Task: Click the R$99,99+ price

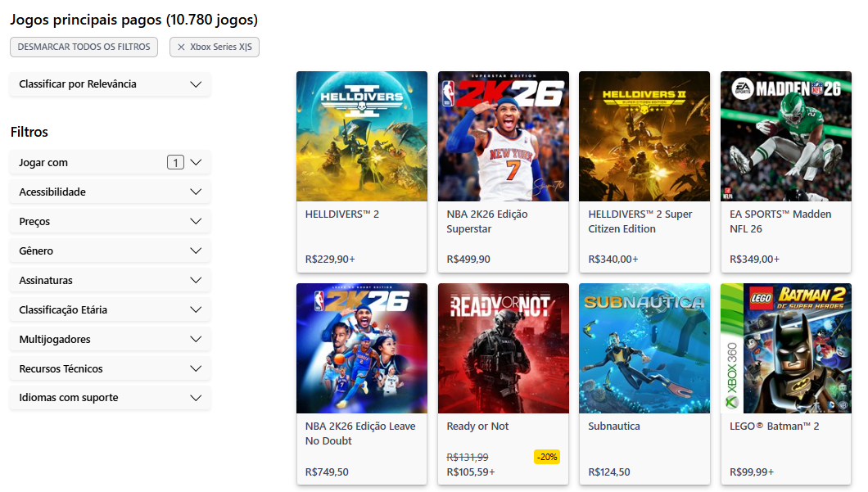Action: pyautogui.click(x=752, y=472)
